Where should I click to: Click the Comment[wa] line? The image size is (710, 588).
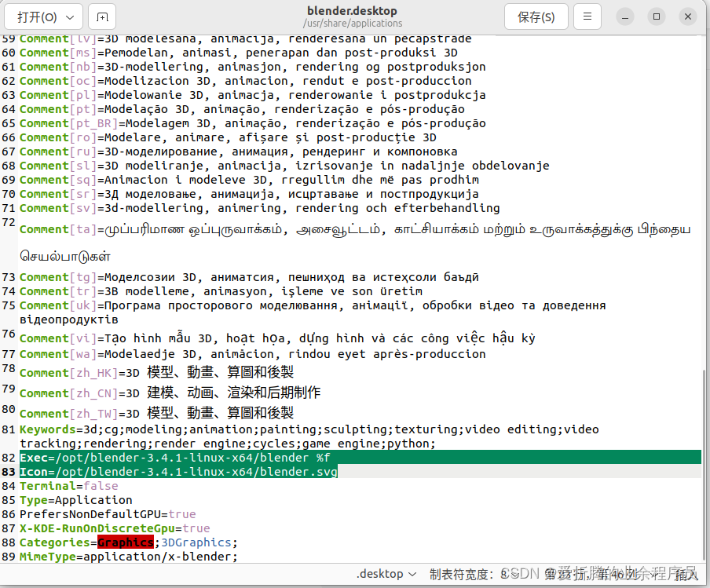coord(253,354)
